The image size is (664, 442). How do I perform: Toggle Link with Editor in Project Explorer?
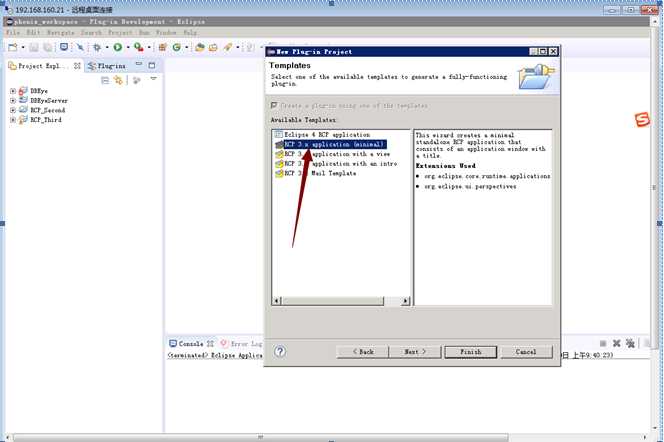tap(118, 80)
